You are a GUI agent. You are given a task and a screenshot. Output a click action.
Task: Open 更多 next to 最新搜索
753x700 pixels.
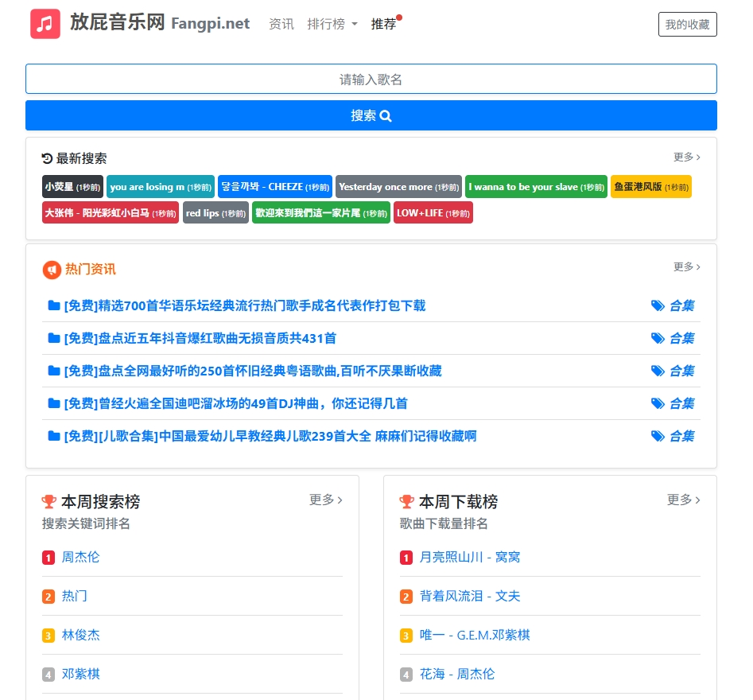click(685, 157)
